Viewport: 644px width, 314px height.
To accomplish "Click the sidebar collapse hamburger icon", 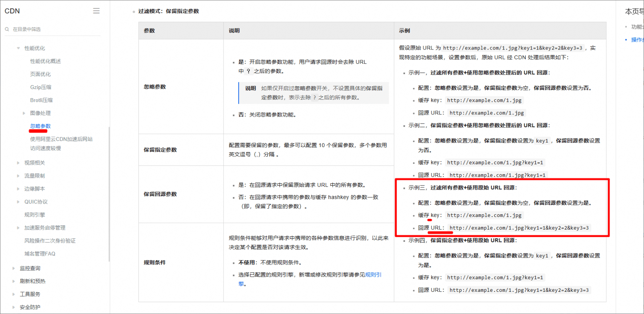I will 96,11.
